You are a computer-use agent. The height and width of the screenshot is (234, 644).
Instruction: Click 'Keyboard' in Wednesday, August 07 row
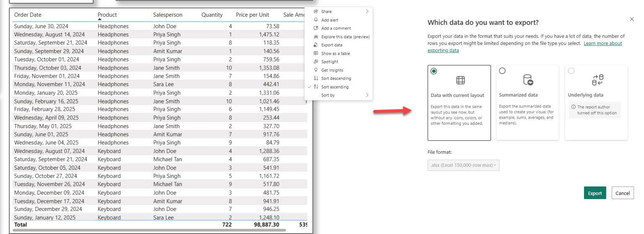[109, 151]
